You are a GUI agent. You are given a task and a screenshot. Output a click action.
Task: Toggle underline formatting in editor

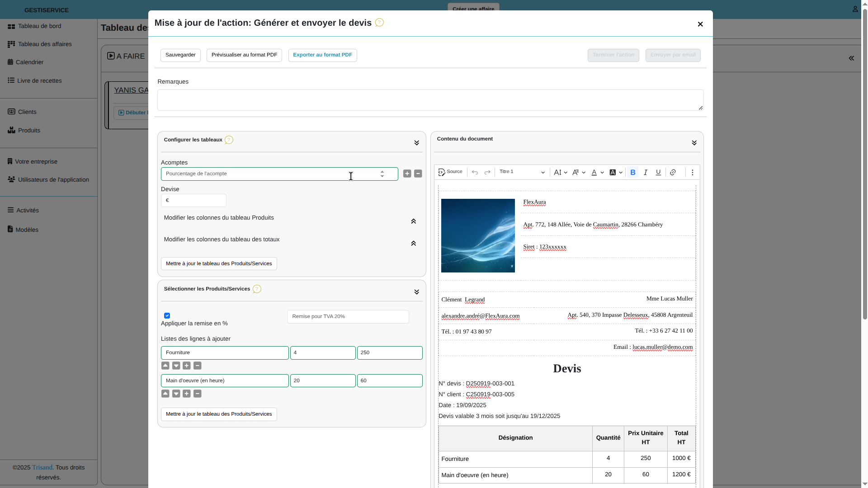[658, 173]
